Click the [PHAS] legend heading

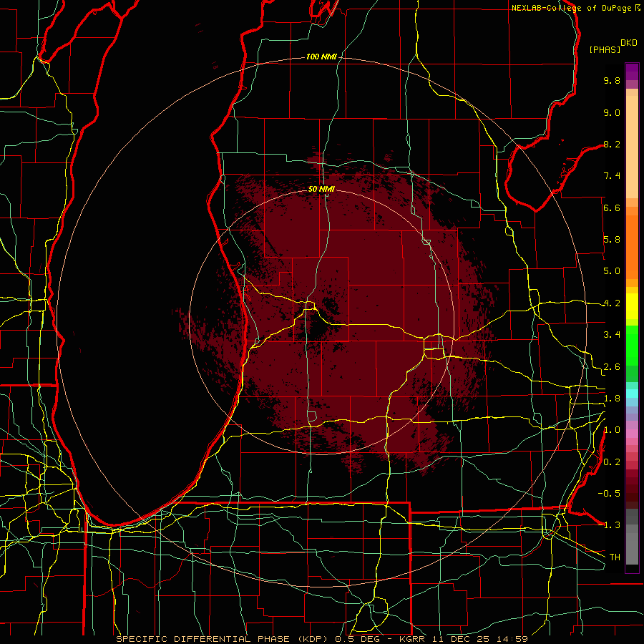605,50
